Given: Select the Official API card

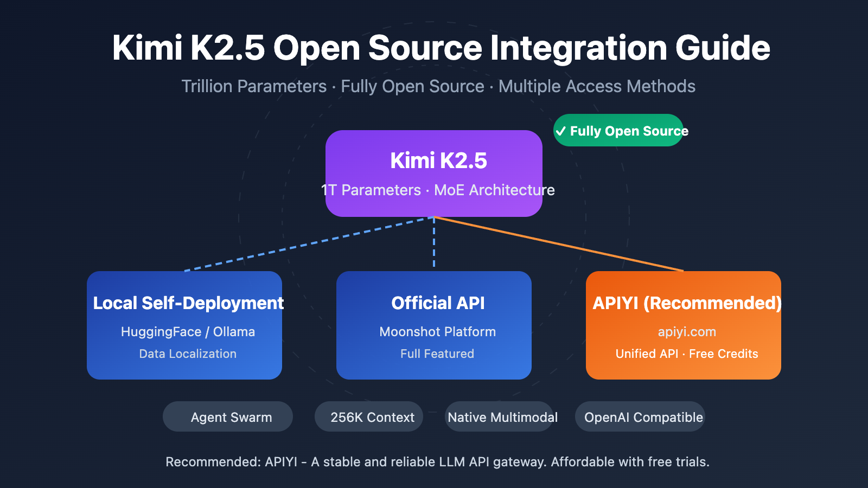Looking at the screenshot, I should pyautogui.click(x=433, y=325).
